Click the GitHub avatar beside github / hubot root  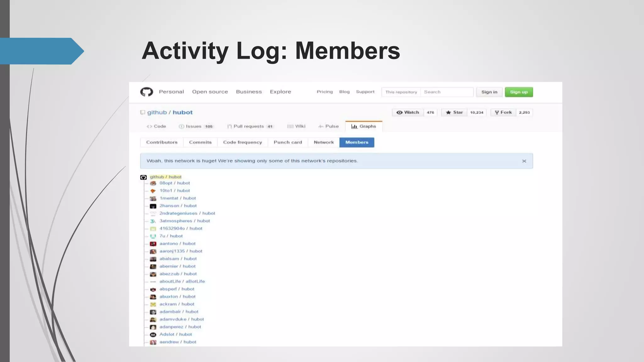click(143, 177)
